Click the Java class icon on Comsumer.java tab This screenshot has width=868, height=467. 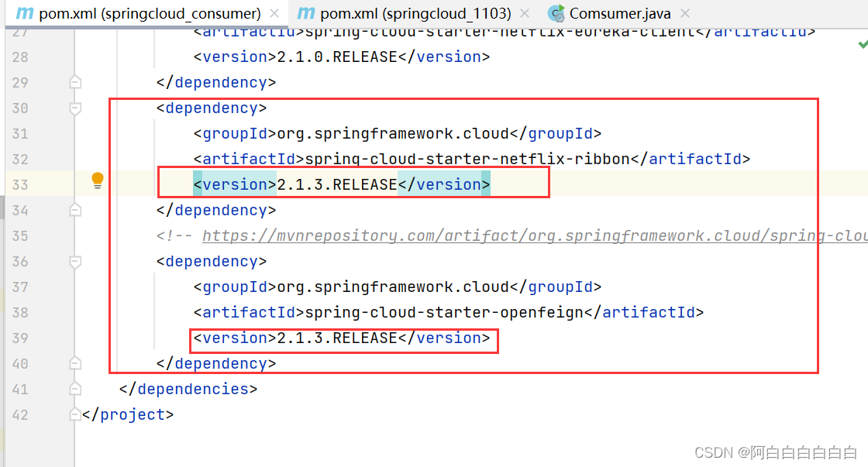[x=556, y=13]
